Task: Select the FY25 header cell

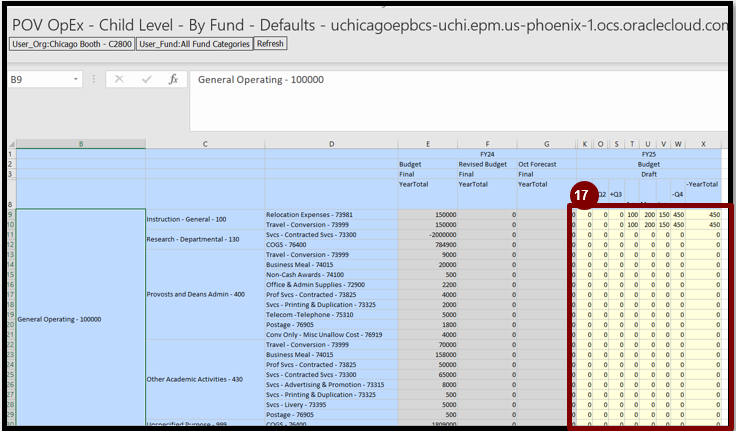Action: tap(649, 154)
